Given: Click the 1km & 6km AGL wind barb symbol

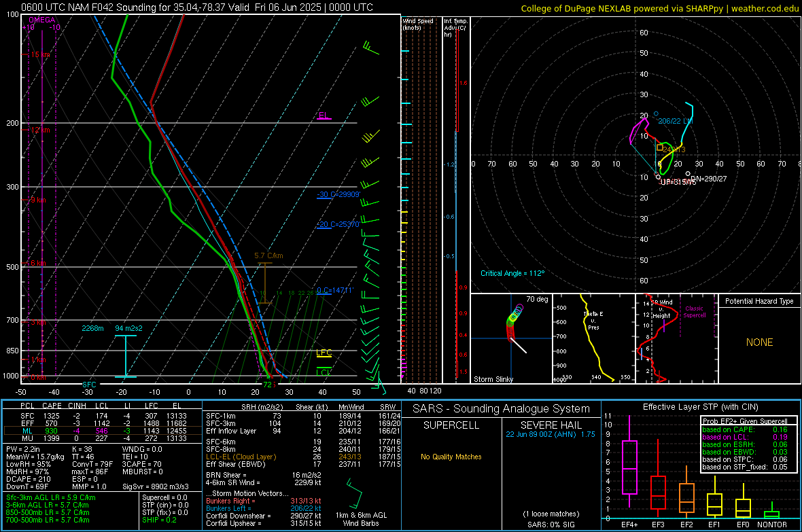Looking at the screenshot, I should coord(354,493).
